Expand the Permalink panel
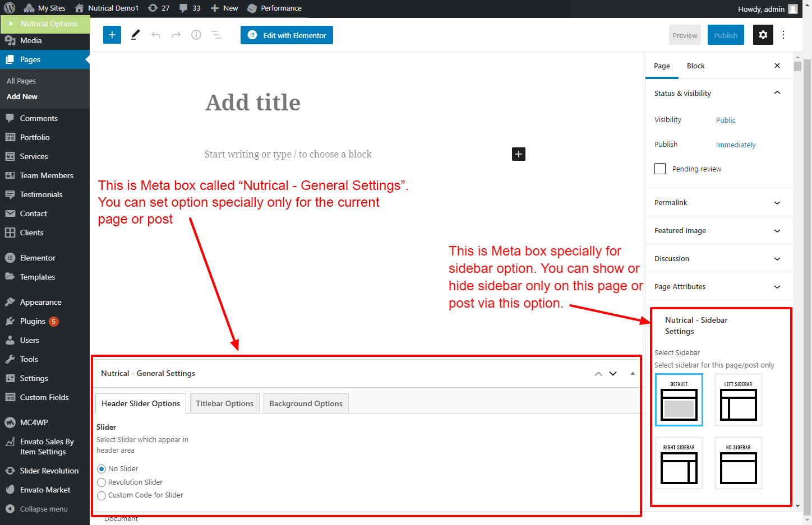The width and height of the screenshot is (812, 525). tap(719, 202)
